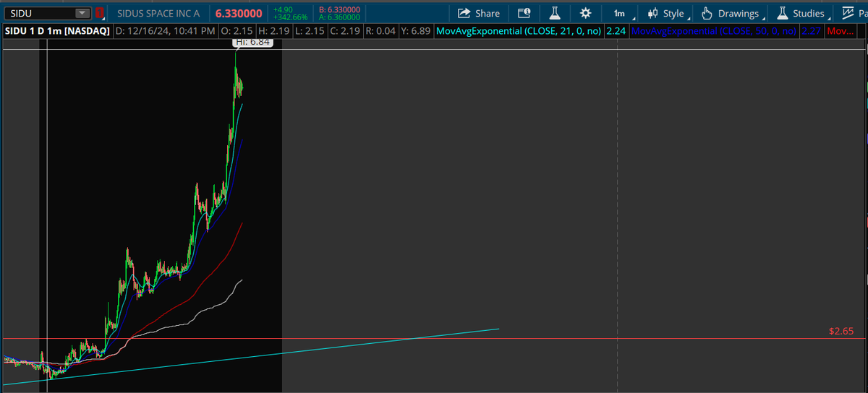868x393 pixels.
Task: Click the truncated red Mov... study label
Action: coord(840,31)
